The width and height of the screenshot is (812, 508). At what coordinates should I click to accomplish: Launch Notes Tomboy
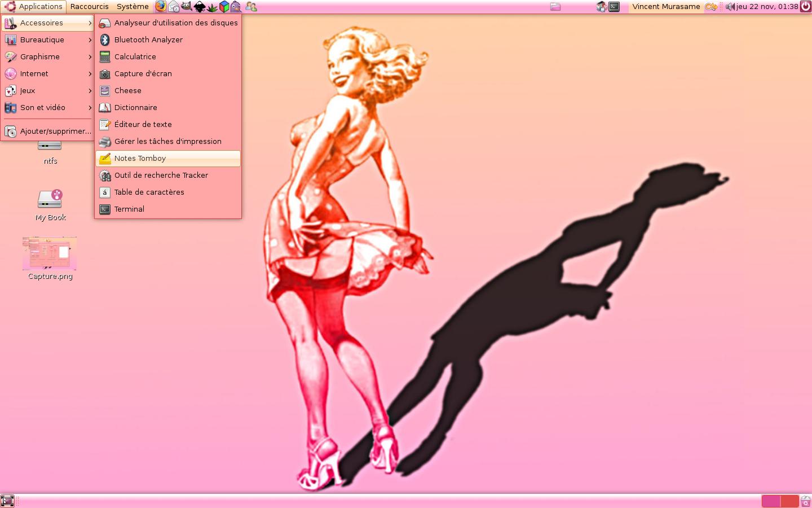coord(168,159)
